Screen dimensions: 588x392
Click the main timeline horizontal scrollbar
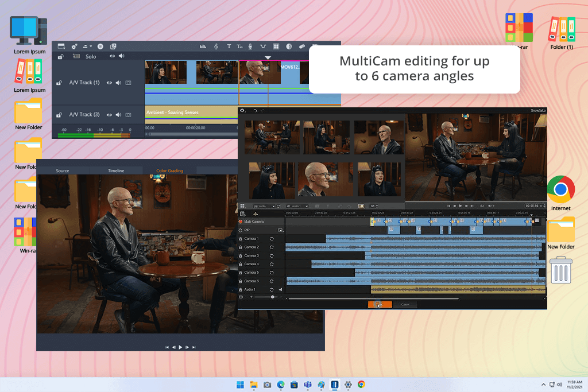193,134
